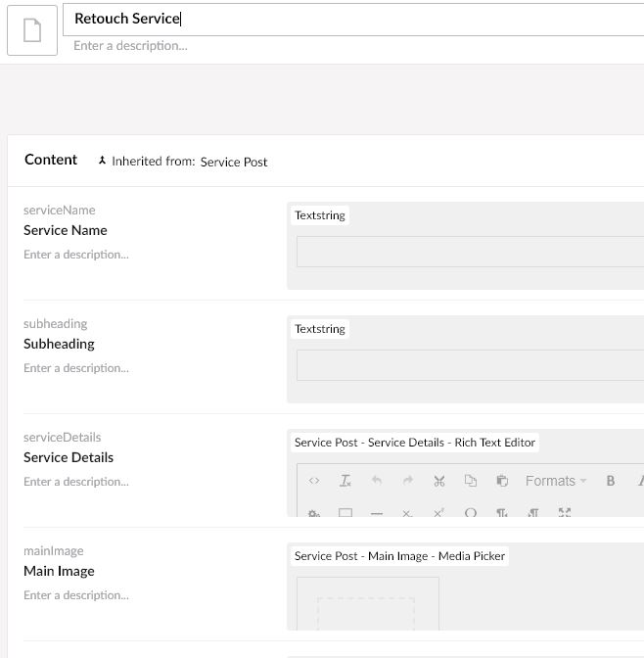
Task: Click the Retouch Service name field
Action: (353, 20)
